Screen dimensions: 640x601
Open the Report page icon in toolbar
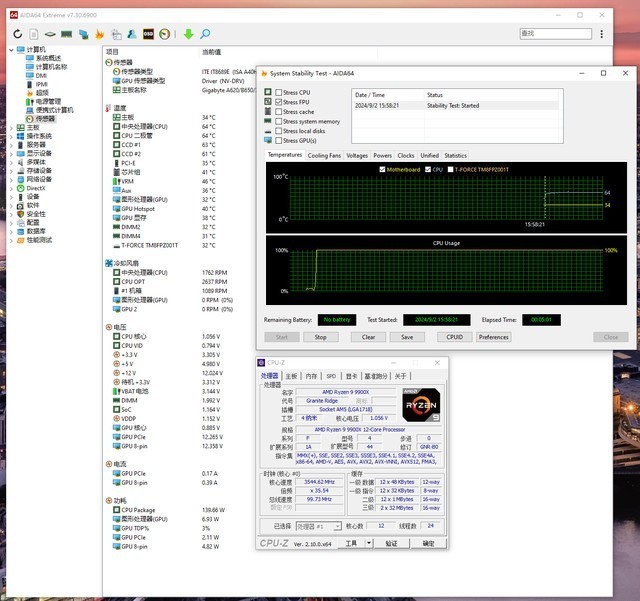[x=34, y=34]
